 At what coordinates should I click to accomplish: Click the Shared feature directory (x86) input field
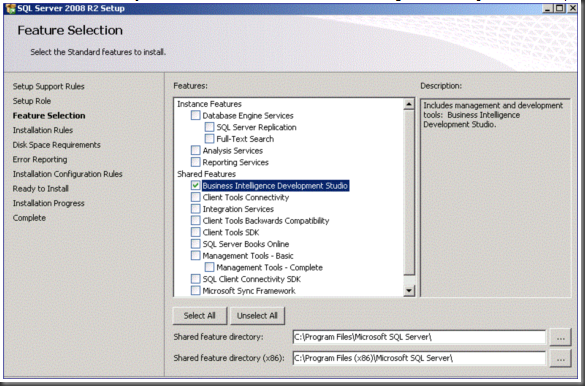click(419, 358)
